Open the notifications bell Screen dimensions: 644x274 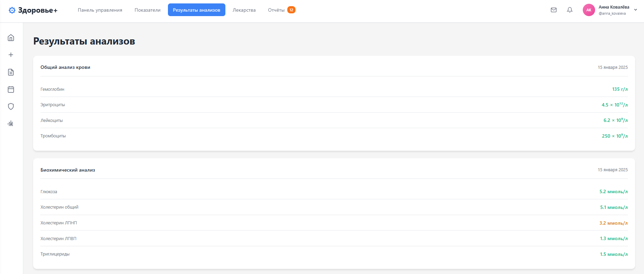point(570,10)
